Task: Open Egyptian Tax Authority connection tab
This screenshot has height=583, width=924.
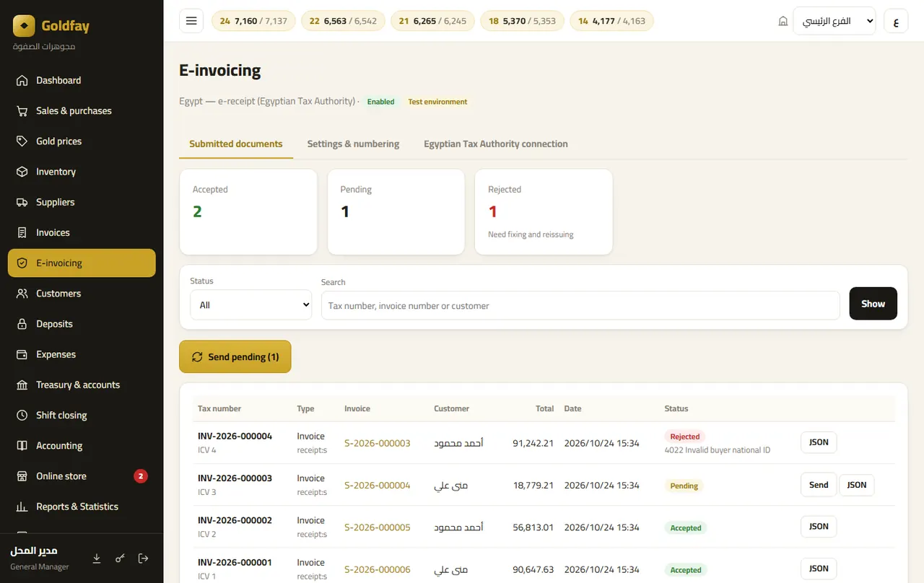Action: pos(496,144)
